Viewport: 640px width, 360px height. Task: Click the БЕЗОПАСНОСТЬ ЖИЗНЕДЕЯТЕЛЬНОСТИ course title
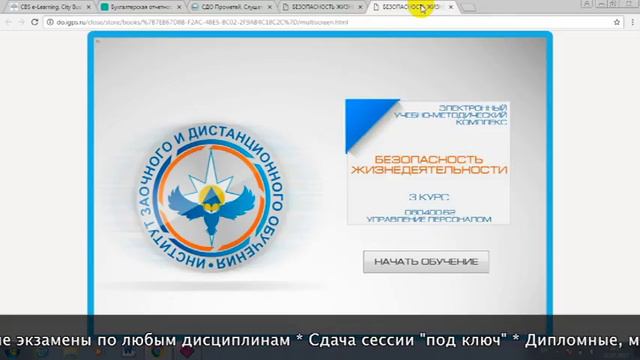pyautogui.click(x=429, y=164)
